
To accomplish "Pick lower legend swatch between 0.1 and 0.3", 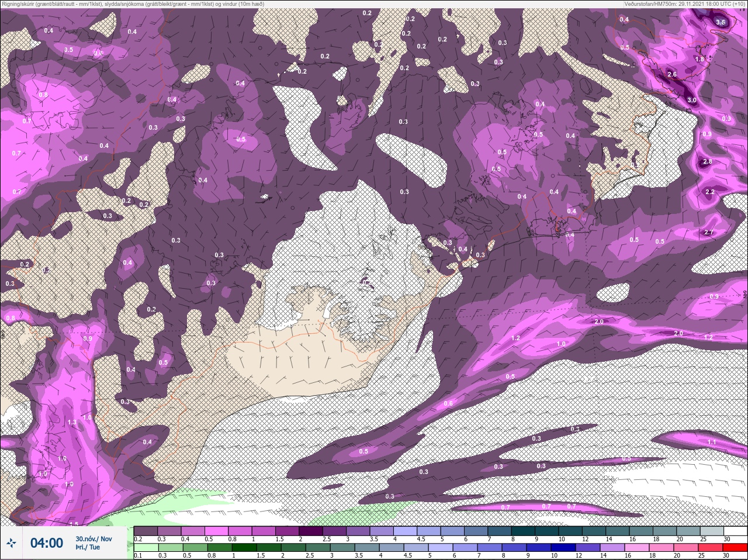I will click(146, 548).
